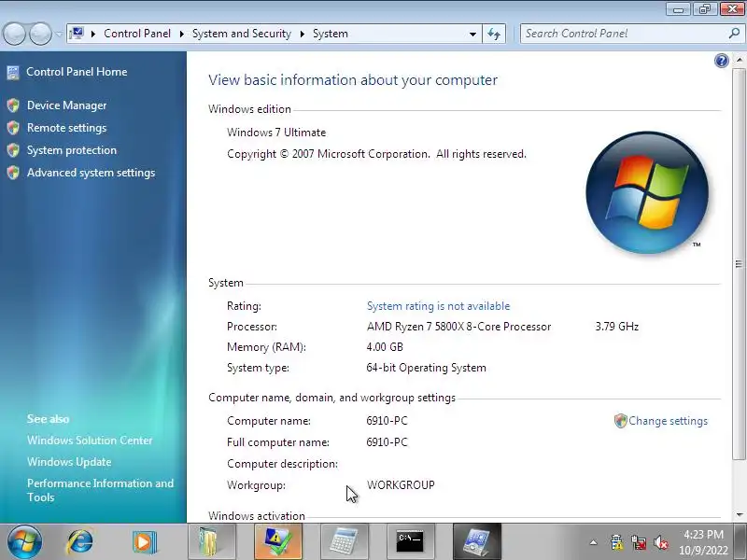This screenshot has width=747, height=560.
Task: Click the refresh button in address bar
Action: tap(494, 34)
